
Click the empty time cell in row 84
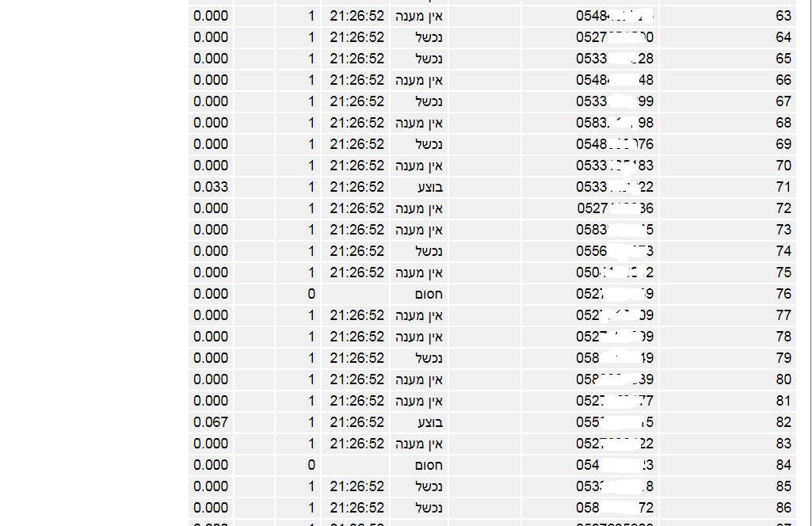click(x=355, y=466)
